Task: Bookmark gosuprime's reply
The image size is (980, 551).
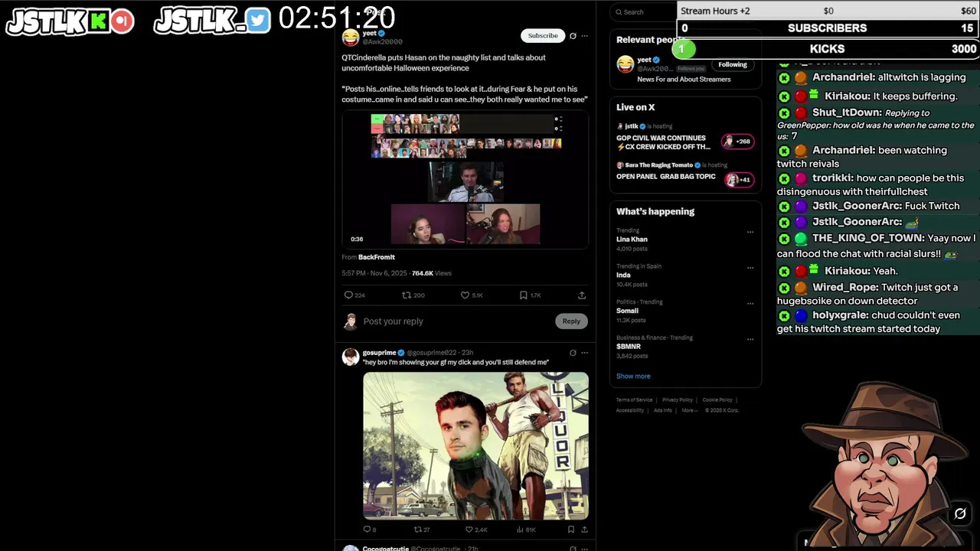Action: [x=571, y=530]
